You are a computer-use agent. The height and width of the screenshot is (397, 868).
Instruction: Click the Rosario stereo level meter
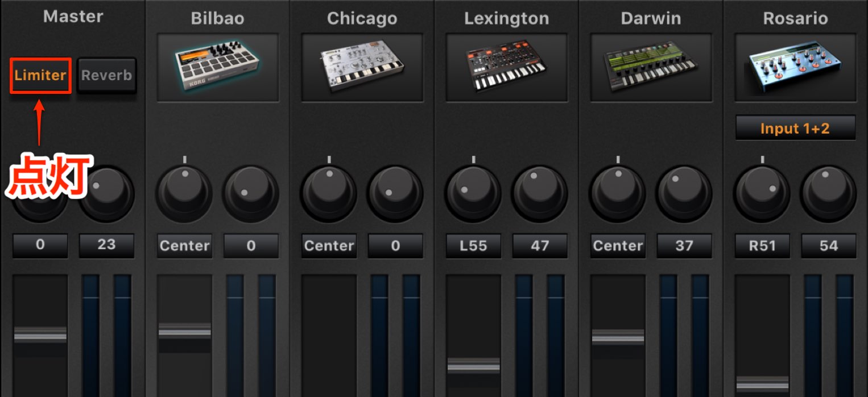click(x=829, y=336)
